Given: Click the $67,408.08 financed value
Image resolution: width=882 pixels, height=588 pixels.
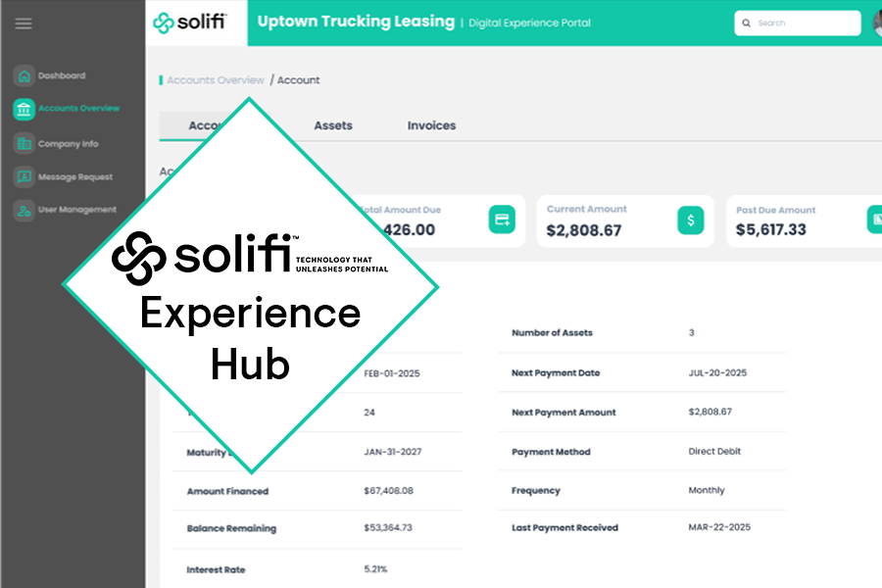Looking at the screenshot, I should pos(389,491).
